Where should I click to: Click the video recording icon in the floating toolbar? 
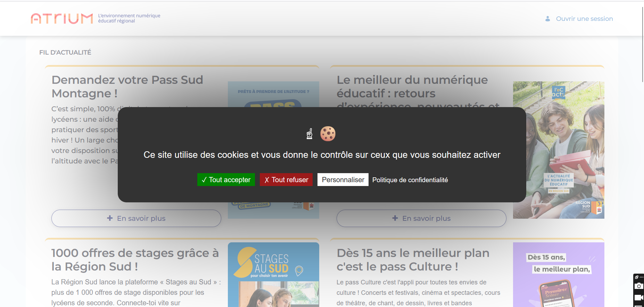[x=638, y=298]
